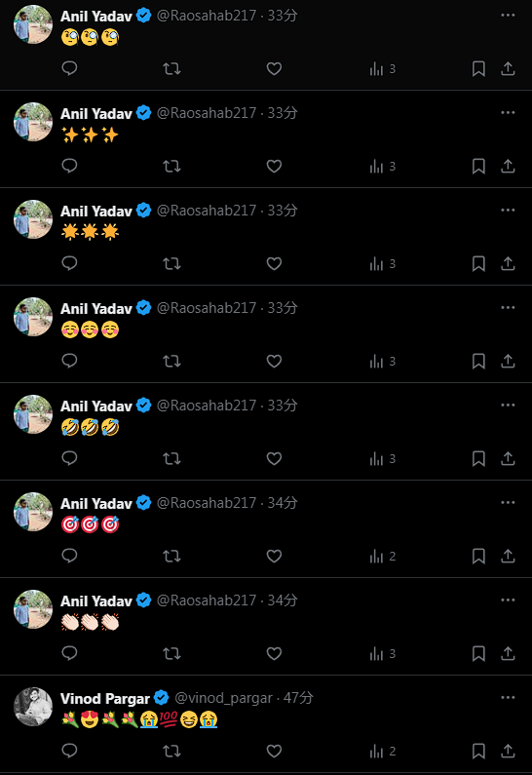532x775 pixels.
Task: View analytics of the bullseye emoji tweet
Action: pos(383,556)
